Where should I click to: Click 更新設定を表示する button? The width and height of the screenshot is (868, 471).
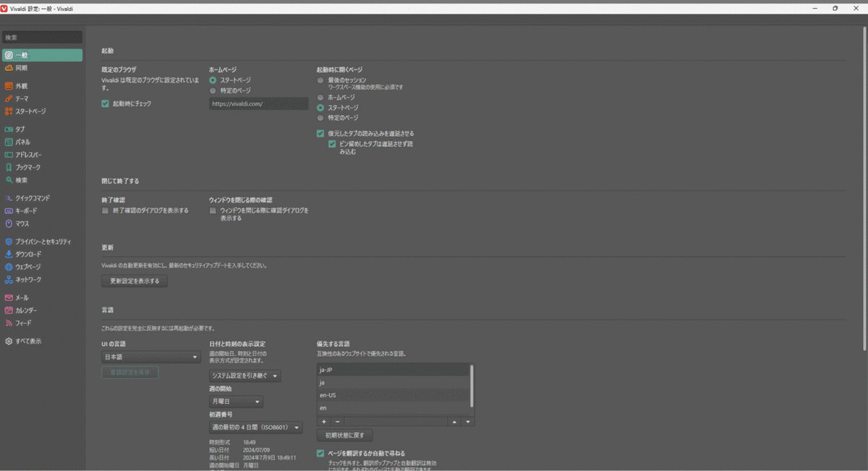[x=135, y=281]
